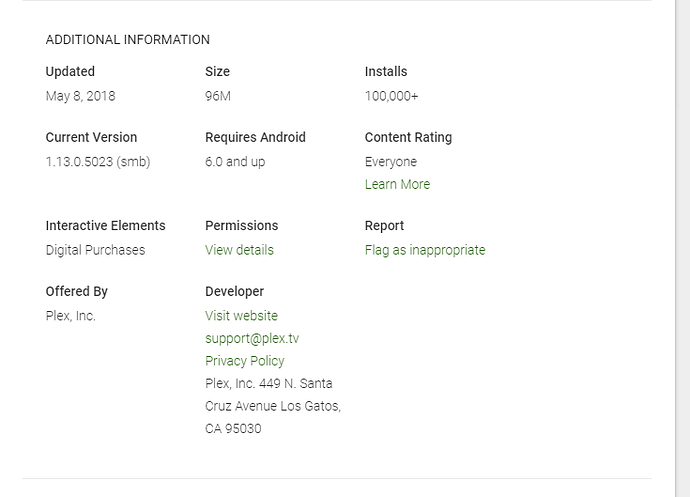
Task: Click the Requires Android label
Action: click(255, 138)
